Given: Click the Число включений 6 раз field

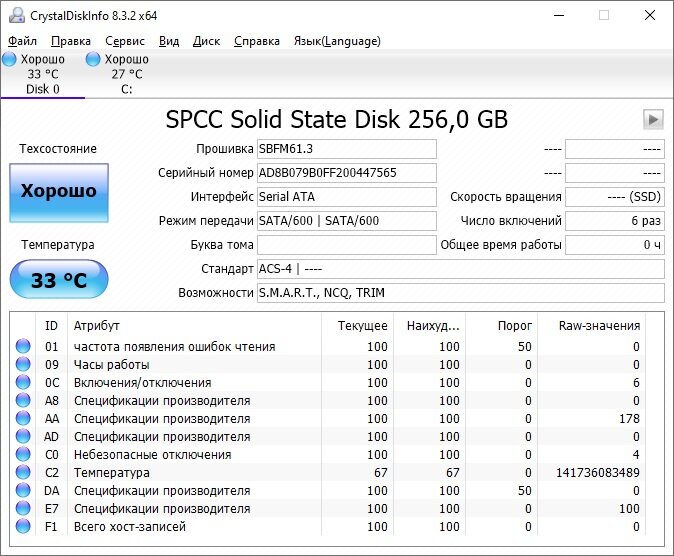Looking at the screenshot, I should pyautogui.click(x=615, y=221).
